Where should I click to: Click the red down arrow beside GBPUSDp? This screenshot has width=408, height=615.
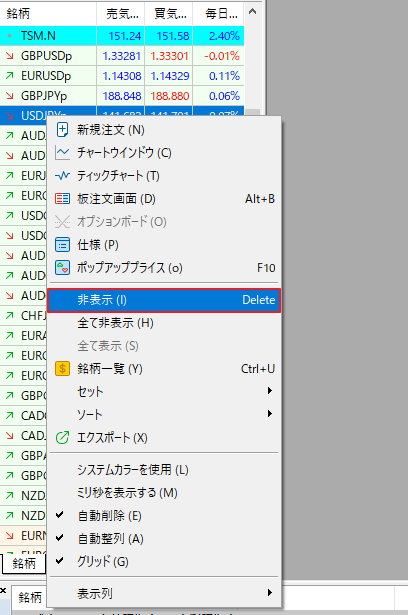[9, 56]
